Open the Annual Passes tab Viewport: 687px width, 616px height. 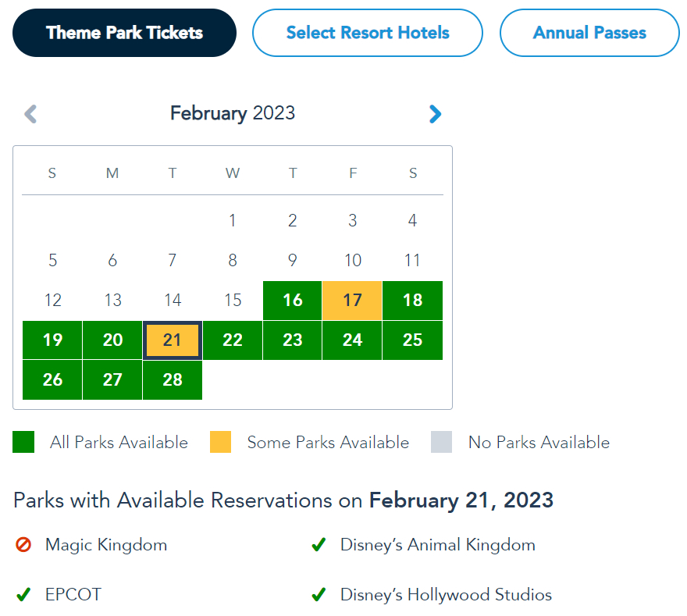tap(589, 33)
